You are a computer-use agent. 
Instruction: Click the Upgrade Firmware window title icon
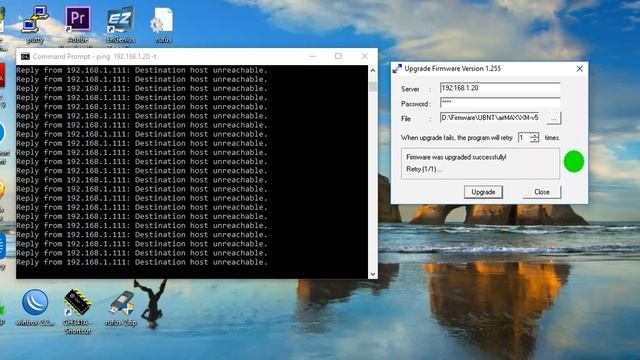pos(397,69)
